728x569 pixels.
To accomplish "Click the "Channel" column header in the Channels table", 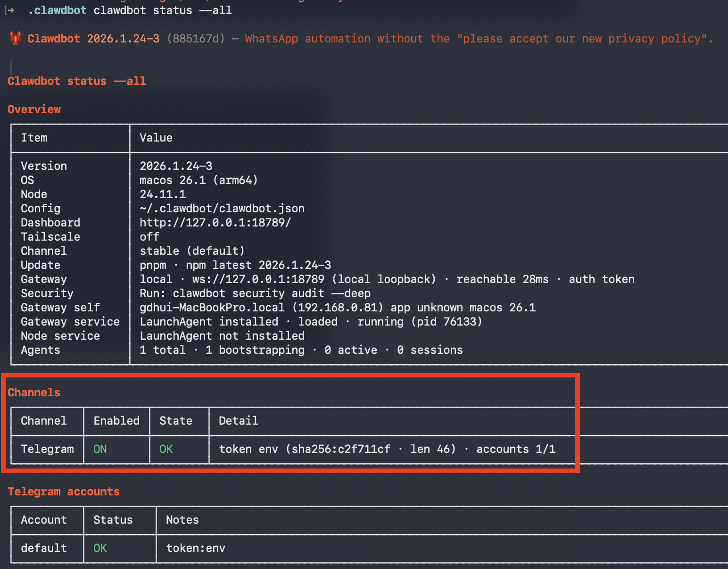I will coord(44,421).
